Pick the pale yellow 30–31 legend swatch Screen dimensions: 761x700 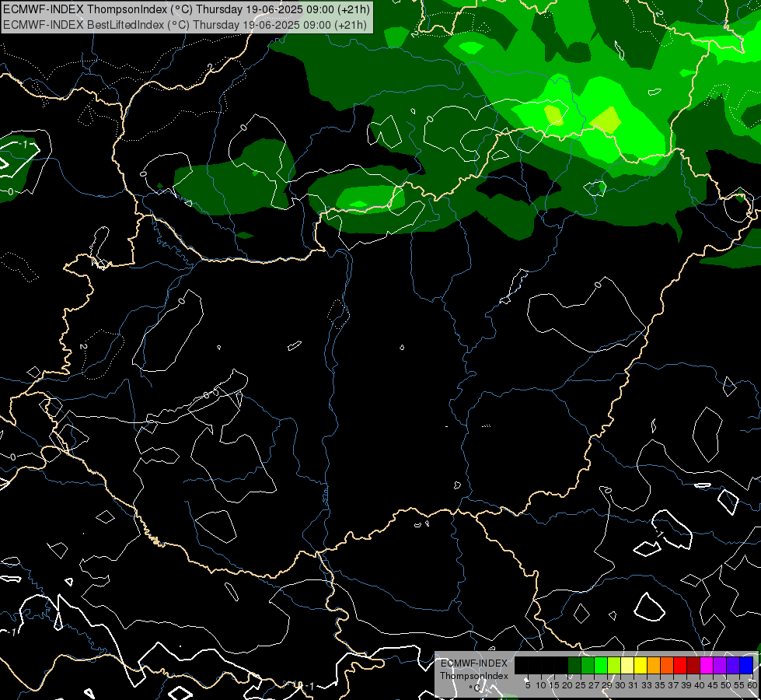[627, 665]
